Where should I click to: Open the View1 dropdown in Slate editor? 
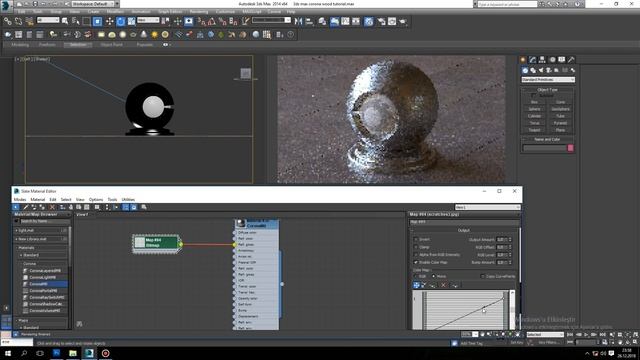487,207
